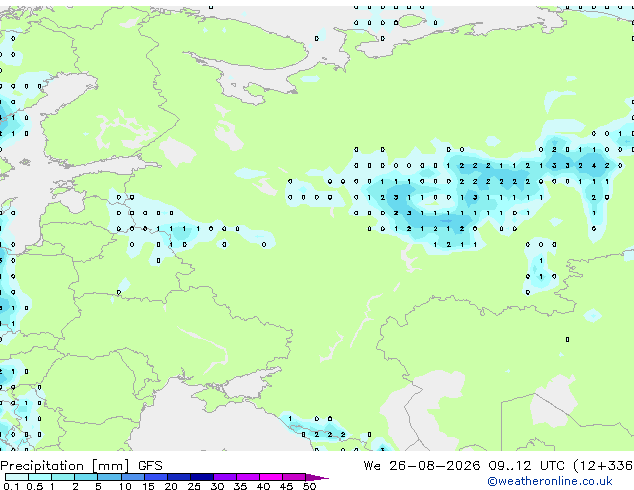
Task: Click the legend label '0.5'
Action: point(35,486)
